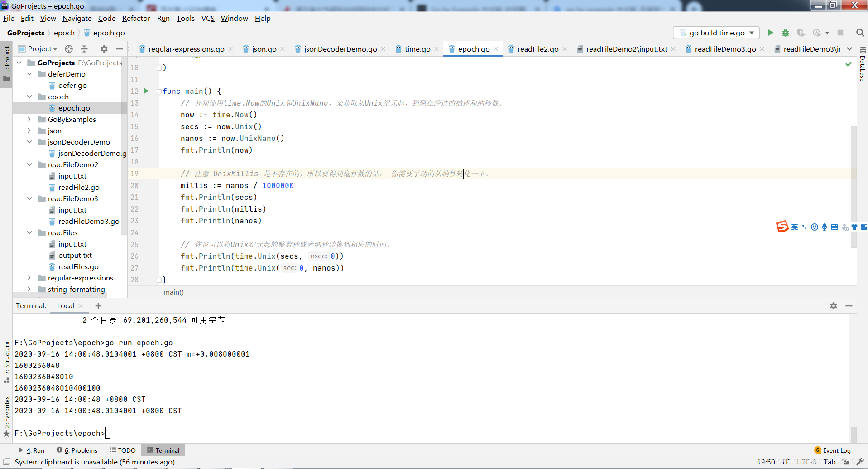Open Project panel settings gear
This screenshot has width=868, height=469.
(x=104, y=49)
